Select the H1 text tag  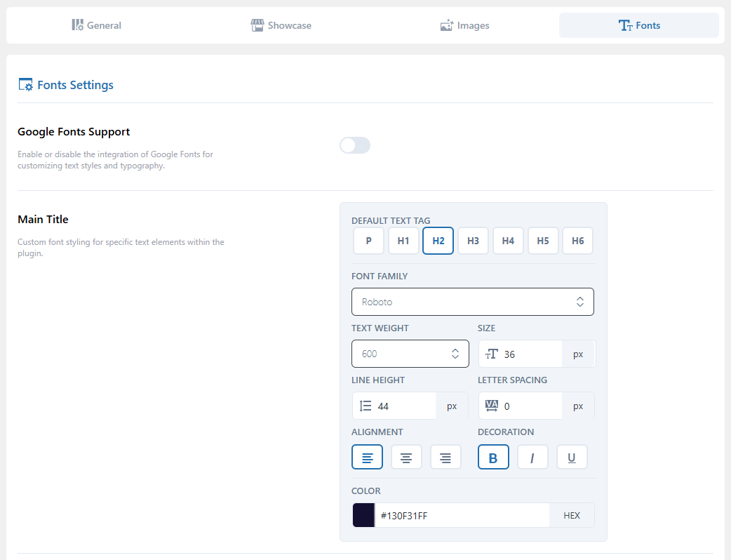click(403, 241)
